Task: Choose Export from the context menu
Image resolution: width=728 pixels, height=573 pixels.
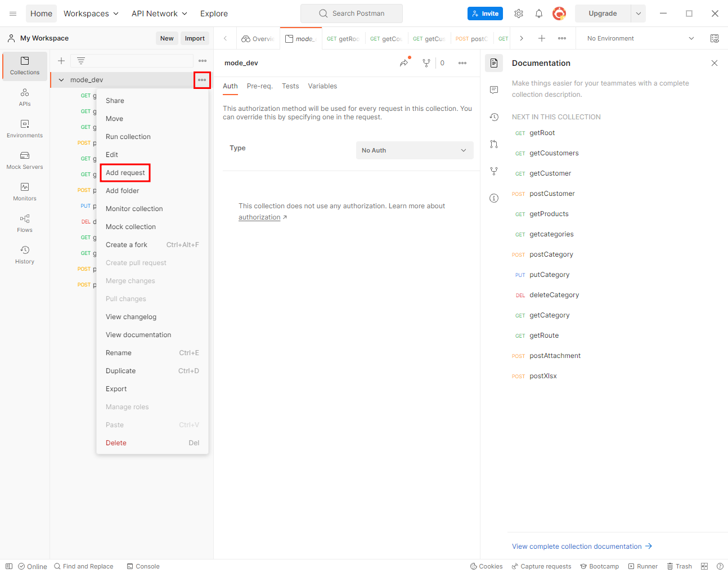Action: (116, 389)
